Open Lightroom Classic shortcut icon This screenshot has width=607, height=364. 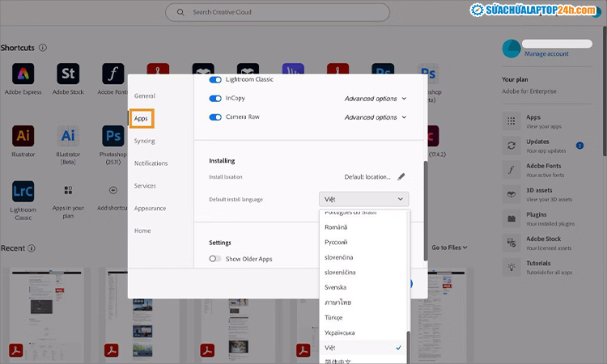click(23, 192)
